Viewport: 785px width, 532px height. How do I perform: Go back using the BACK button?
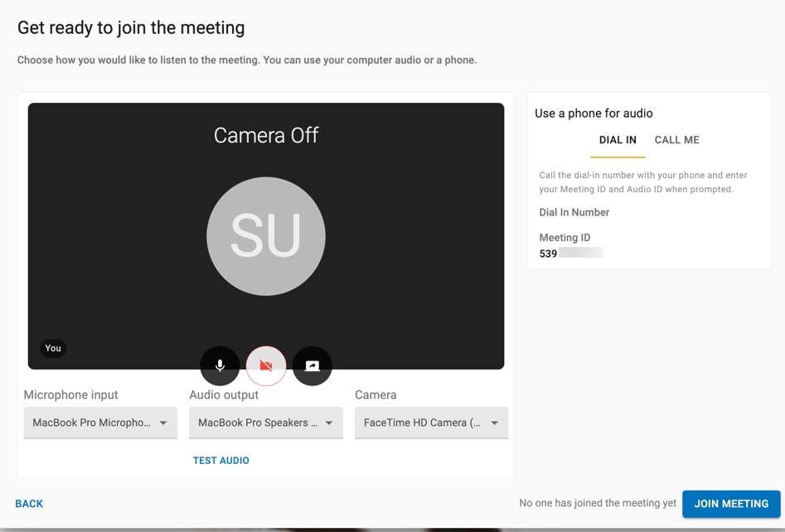click(29, 504)
